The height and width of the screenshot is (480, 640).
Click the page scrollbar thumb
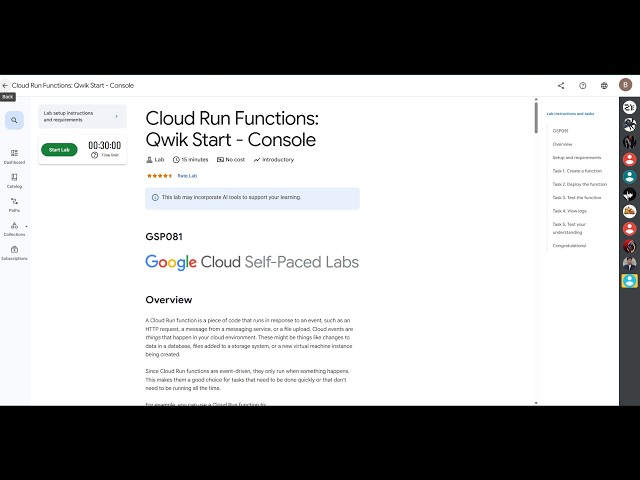click(536, 118)
